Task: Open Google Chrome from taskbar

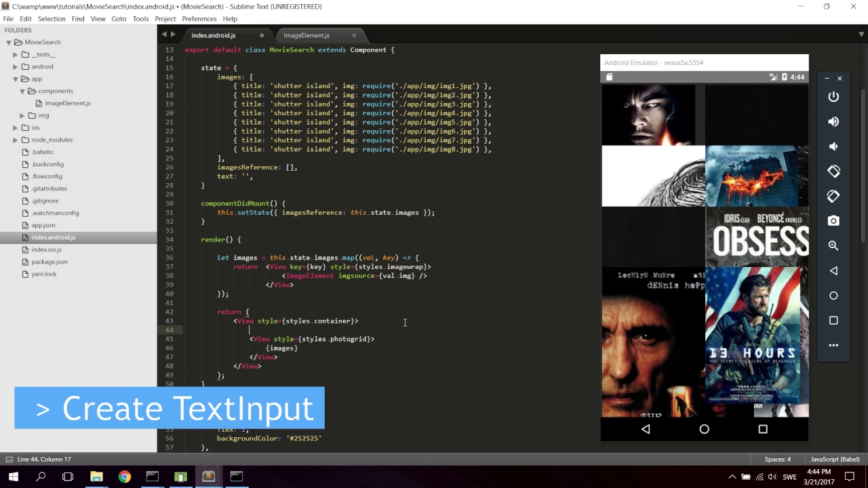Action: [x=124, y=476]
